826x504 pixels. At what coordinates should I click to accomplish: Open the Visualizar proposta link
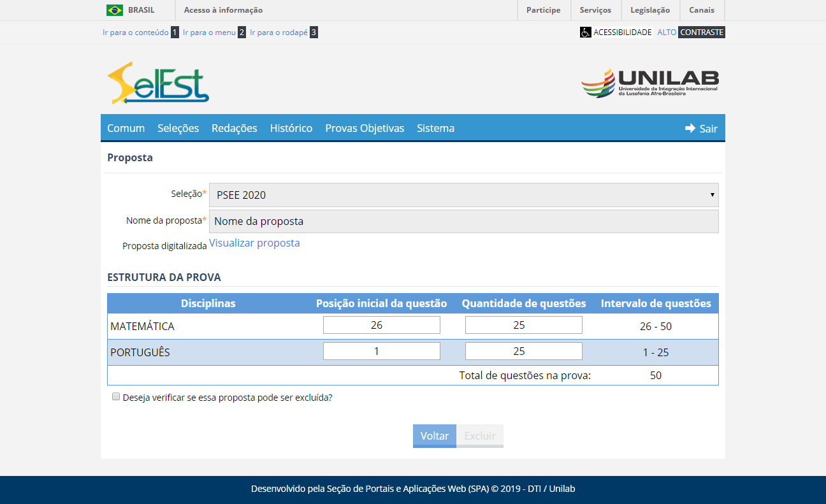(x=254, y=243)
